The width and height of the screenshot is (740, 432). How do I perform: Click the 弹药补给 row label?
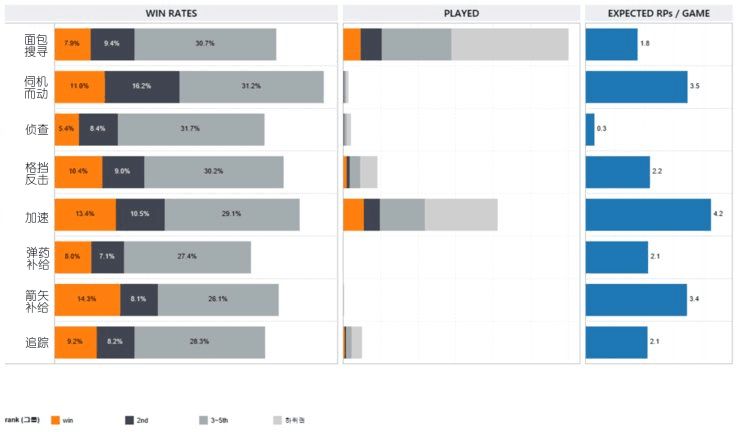(x=35, y=258)
